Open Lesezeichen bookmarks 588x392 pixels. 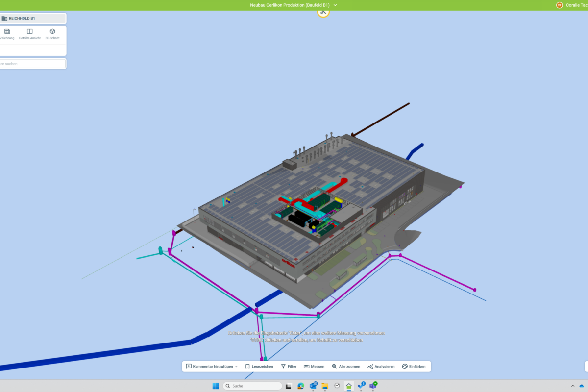tap(259, 367)
